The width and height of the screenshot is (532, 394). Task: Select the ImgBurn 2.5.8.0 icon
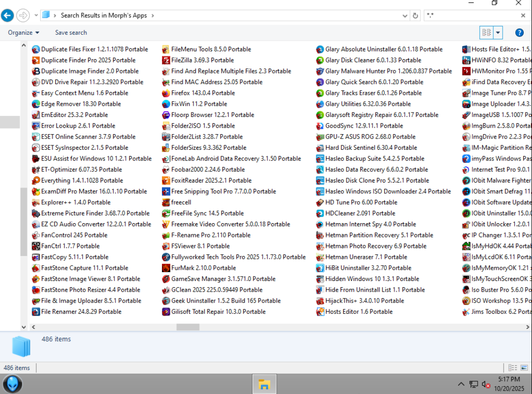(466, 126)
